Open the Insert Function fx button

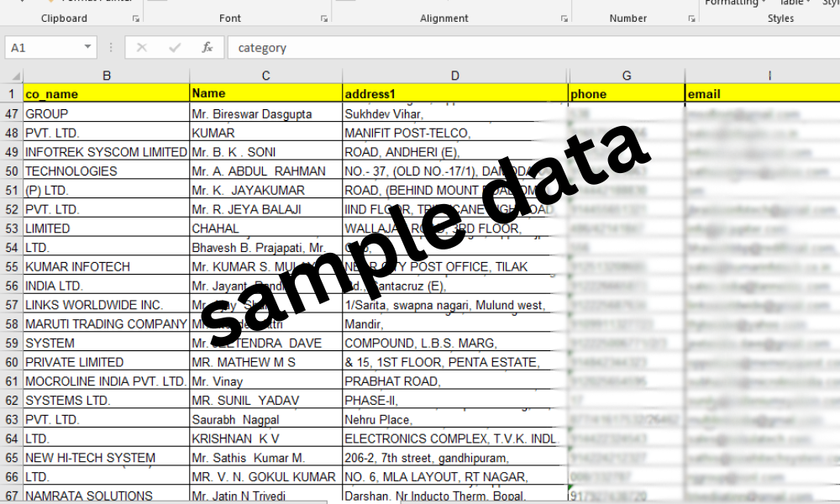click(x=207, y=48)
